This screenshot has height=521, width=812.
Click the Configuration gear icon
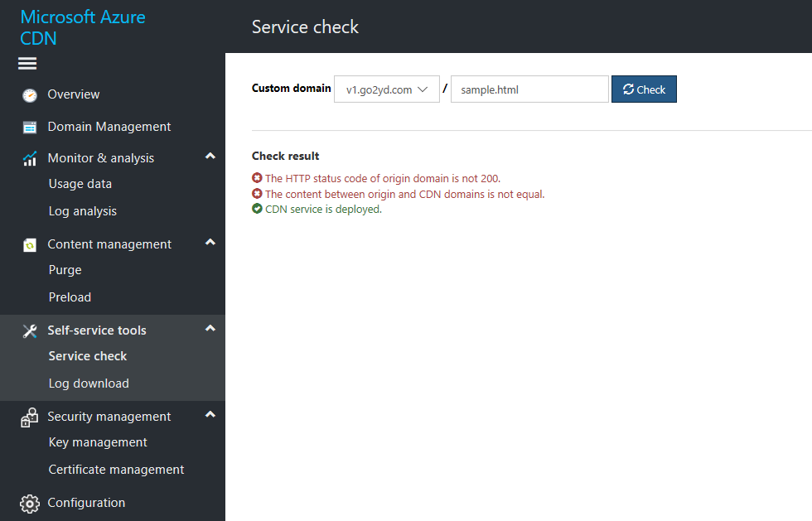coord(30,504)
